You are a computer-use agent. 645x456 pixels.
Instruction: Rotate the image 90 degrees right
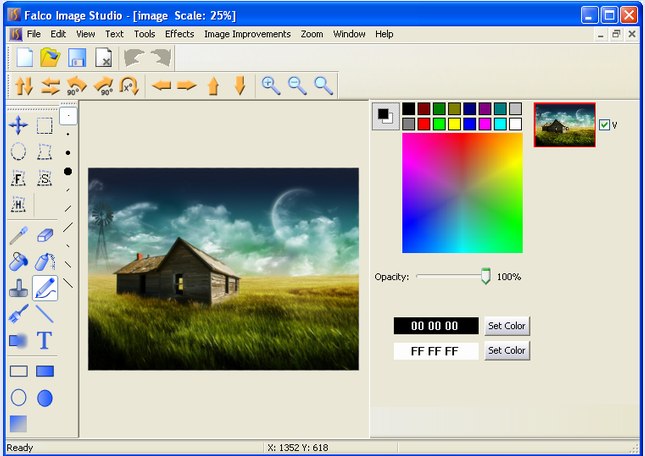104,86
